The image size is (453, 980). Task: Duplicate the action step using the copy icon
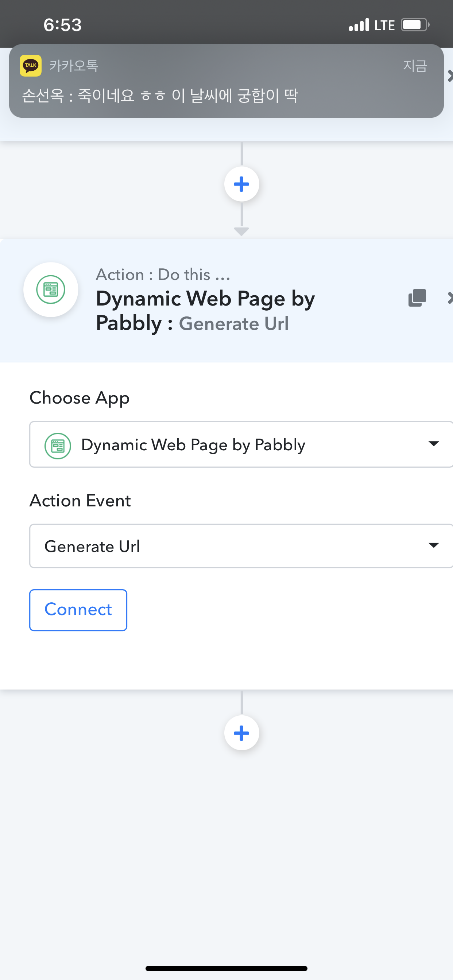(417, 298)
